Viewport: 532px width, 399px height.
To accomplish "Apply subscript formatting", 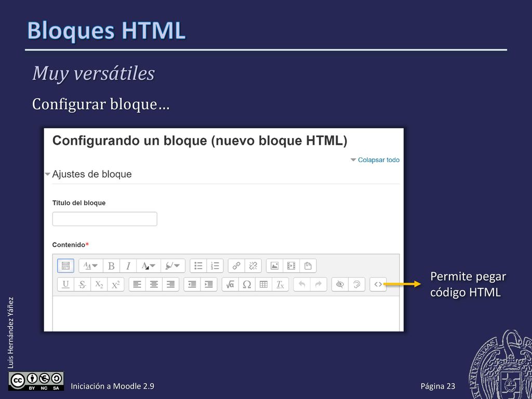I will (99, 284).
